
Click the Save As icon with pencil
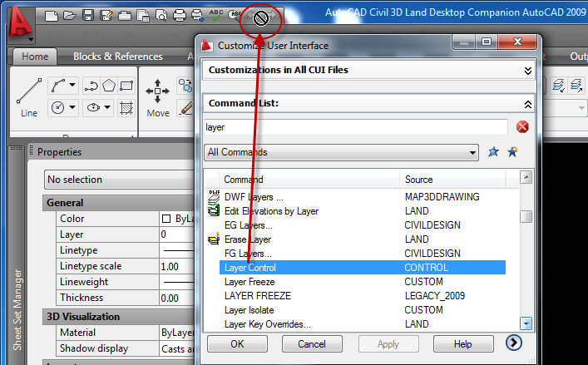(x=106, y=15)
